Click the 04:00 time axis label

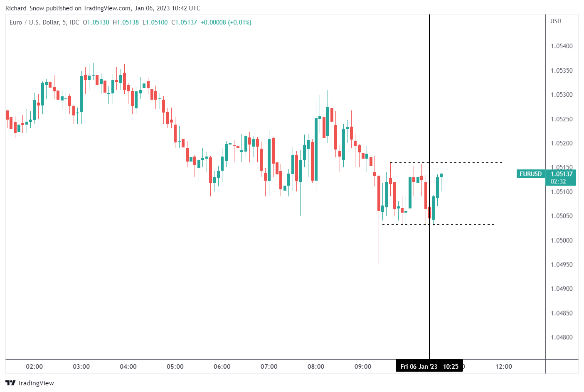coord(128,367)
